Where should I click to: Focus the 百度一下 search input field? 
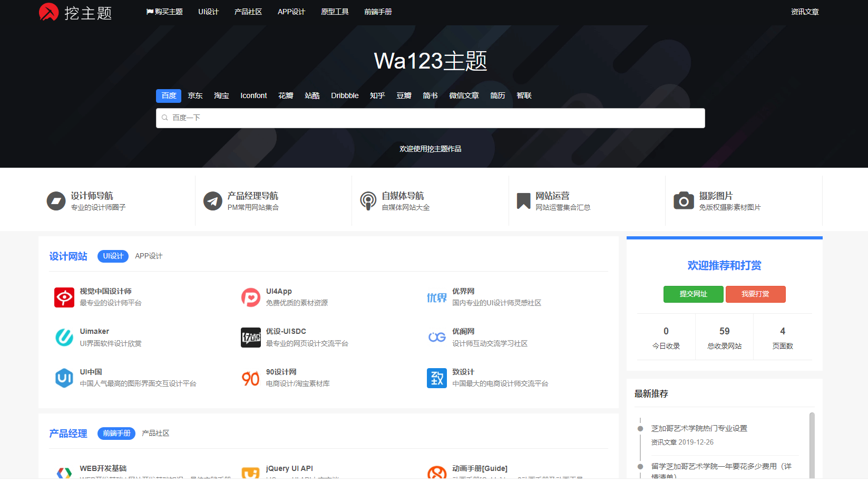click(x=430, y=118)
